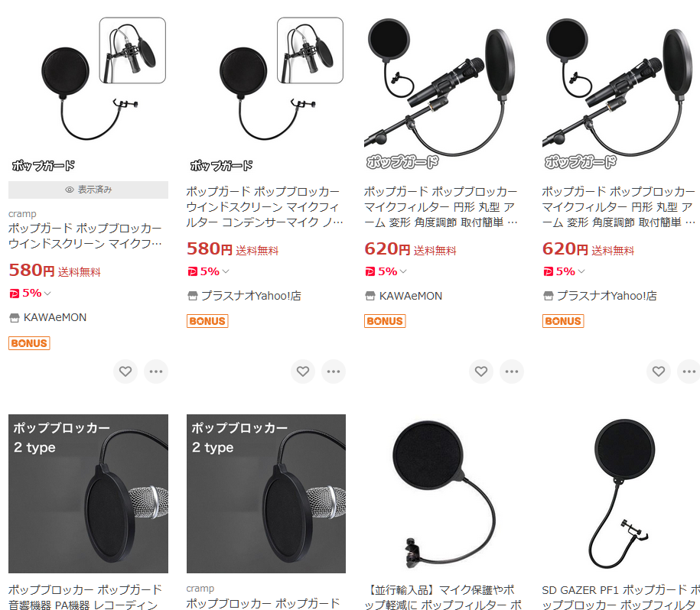This screenshot has height=610, width=700.
Task: Open the 並行輸入品 pop filter thumbnail
Action: coord(444,494)
